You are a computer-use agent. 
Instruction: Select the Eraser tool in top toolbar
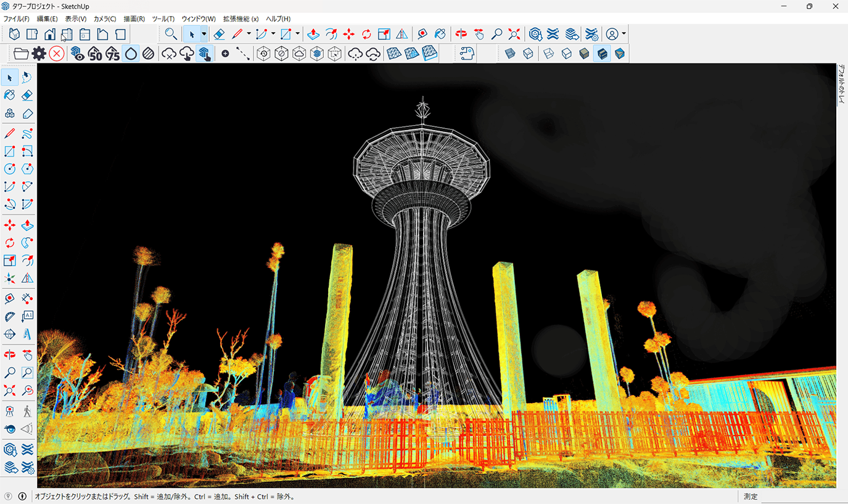219,35
